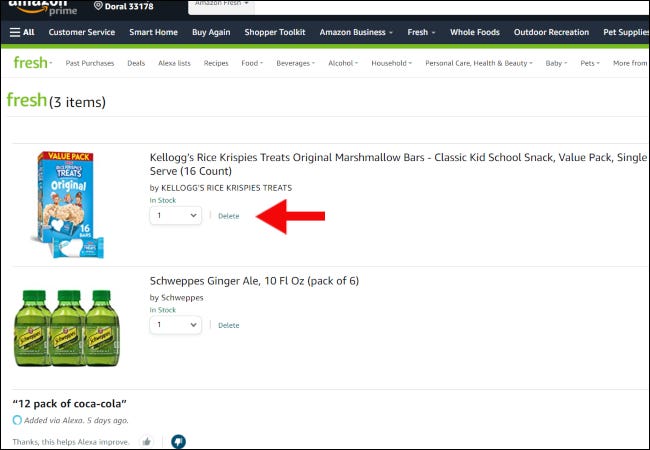Open Kellogg's Rice Krispies Treats product title

(x=398, y=164)
